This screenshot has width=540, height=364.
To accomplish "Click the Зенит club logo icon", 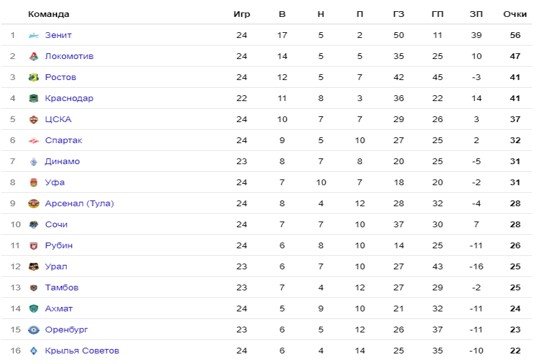I will [33, 35].
